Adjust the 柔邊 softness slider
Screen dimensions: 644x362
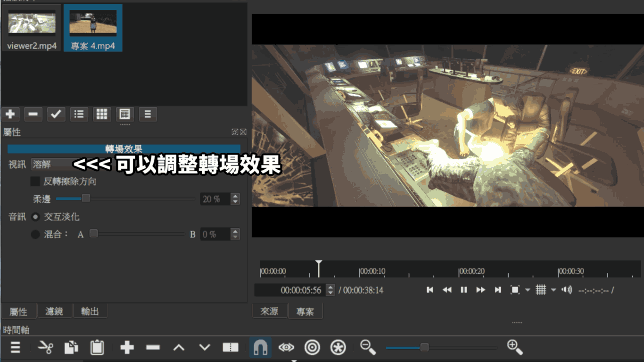tap(125, 199)
